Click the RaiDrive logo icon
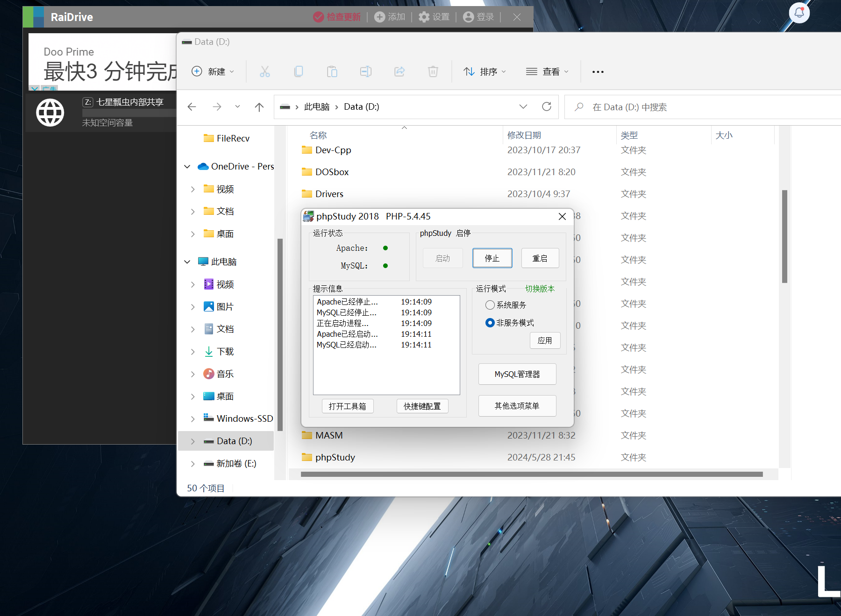 34,17
